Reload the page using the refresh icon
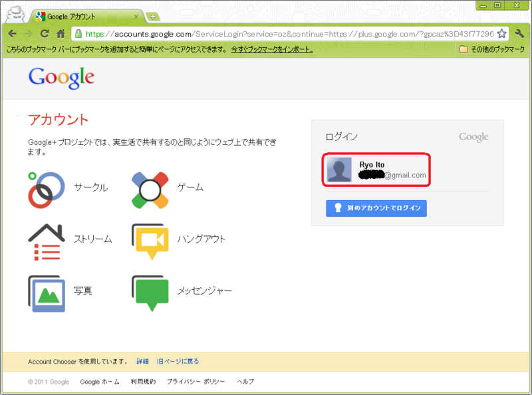532x395 pixels. (44, 32)
